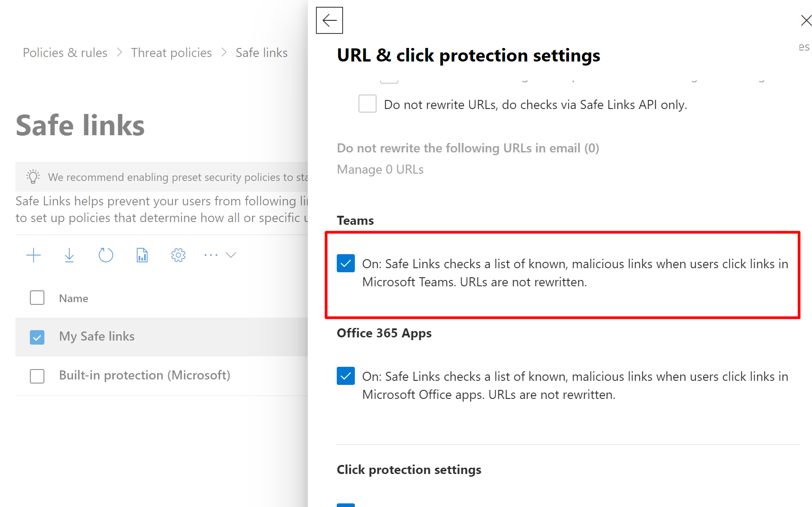Expand the toolbar chevron dropdown

point(231,255)
